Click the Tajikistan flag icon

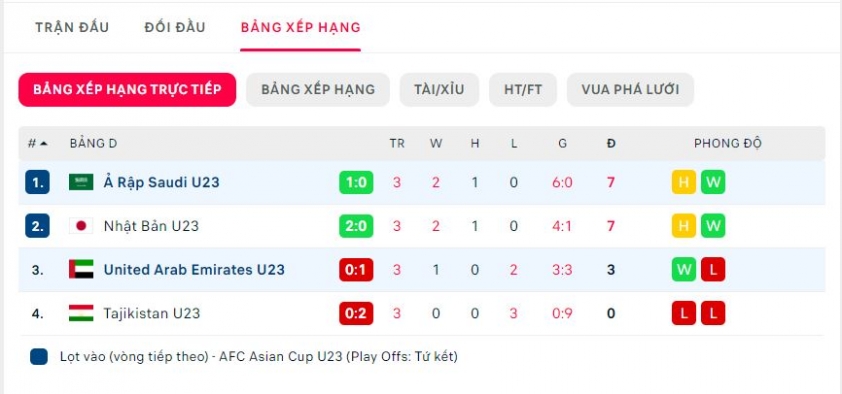pos(81,313)
